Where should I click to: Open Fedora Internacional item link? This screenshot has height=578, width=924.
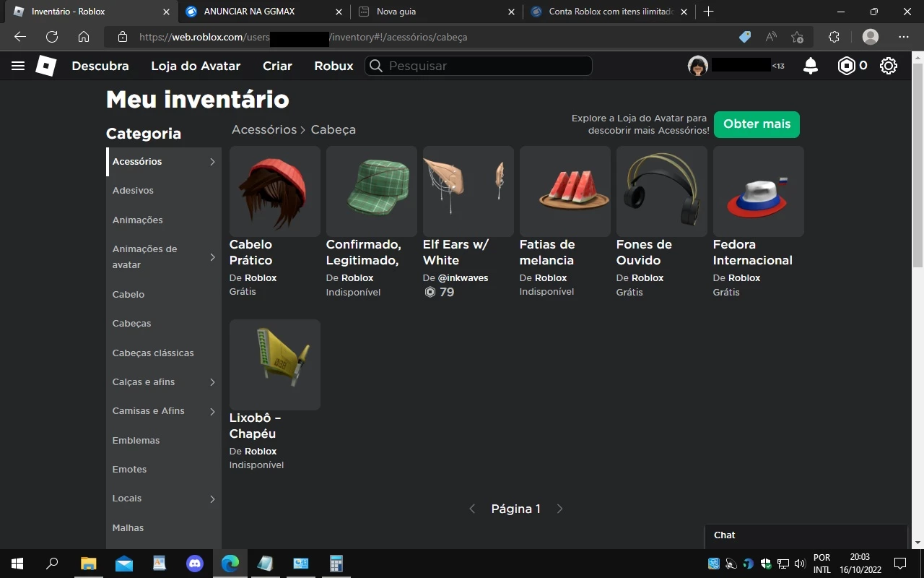pyautogui.click(x=753, y=252)
